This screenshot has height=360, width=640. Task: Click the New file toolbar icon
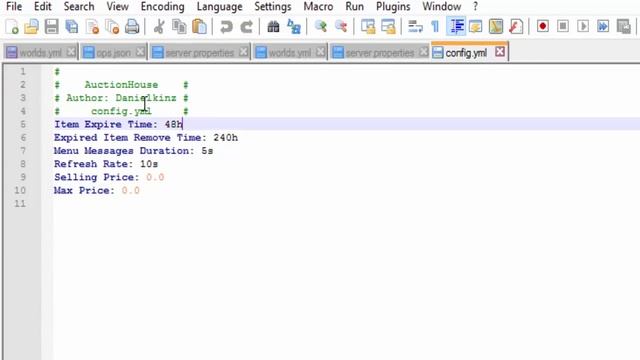pyautogui.click(x=12, y=27)
